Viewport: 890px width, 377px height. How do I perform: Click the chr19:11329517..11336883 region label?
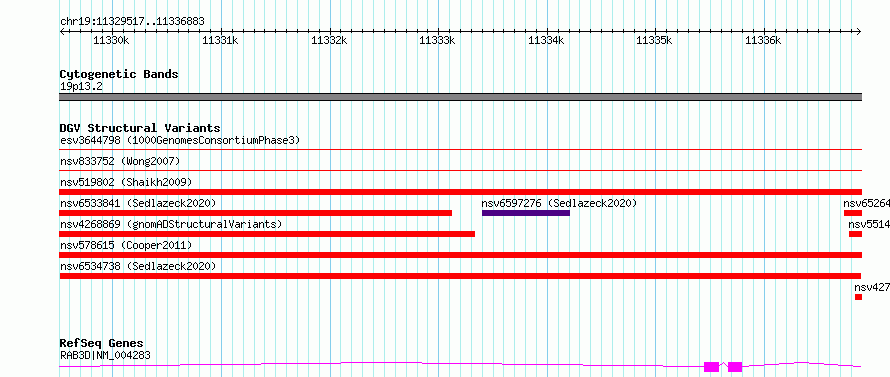[x=132, y=22]
